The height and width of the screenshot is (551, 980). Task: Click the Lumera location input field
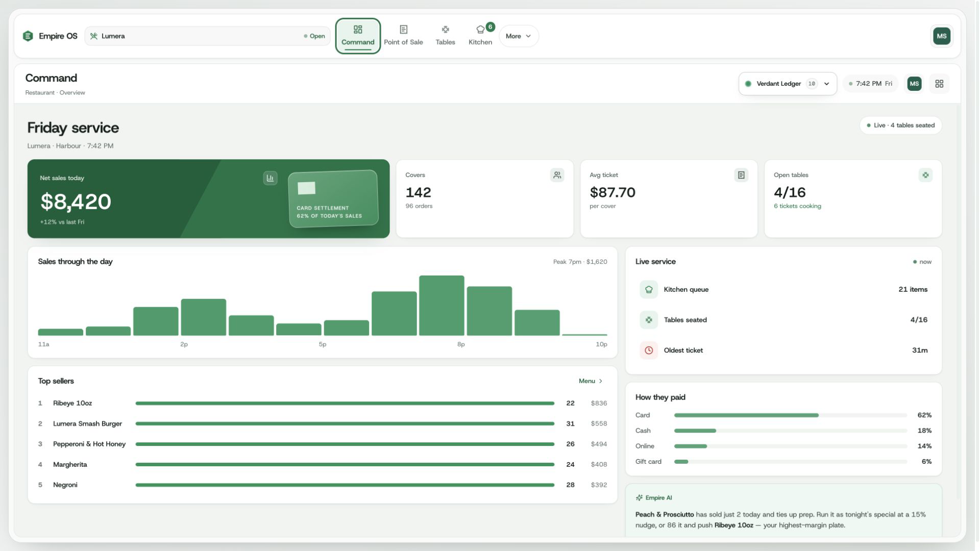207,36
